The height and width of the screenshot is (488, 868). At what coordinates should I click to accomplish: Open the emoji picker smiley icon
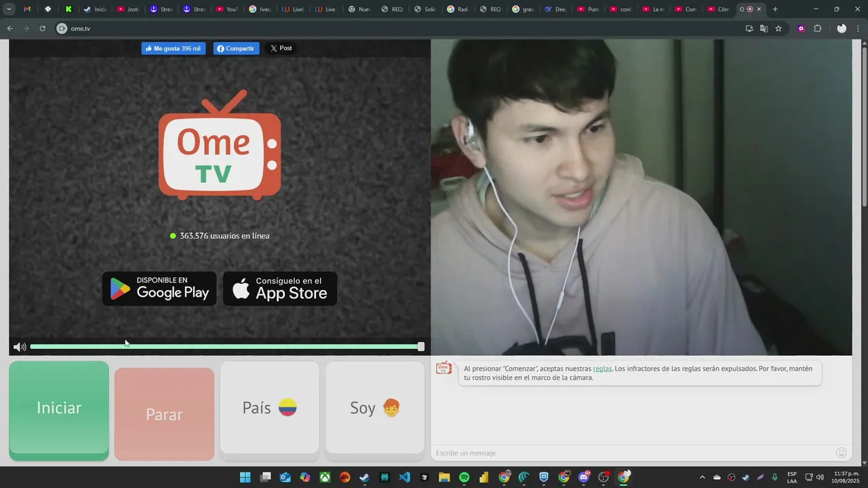(841, 453)
